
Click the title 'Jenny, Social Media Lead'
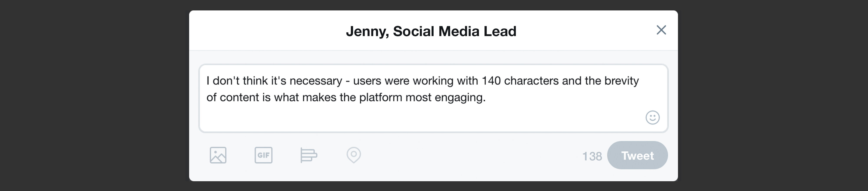pos(431,31)
